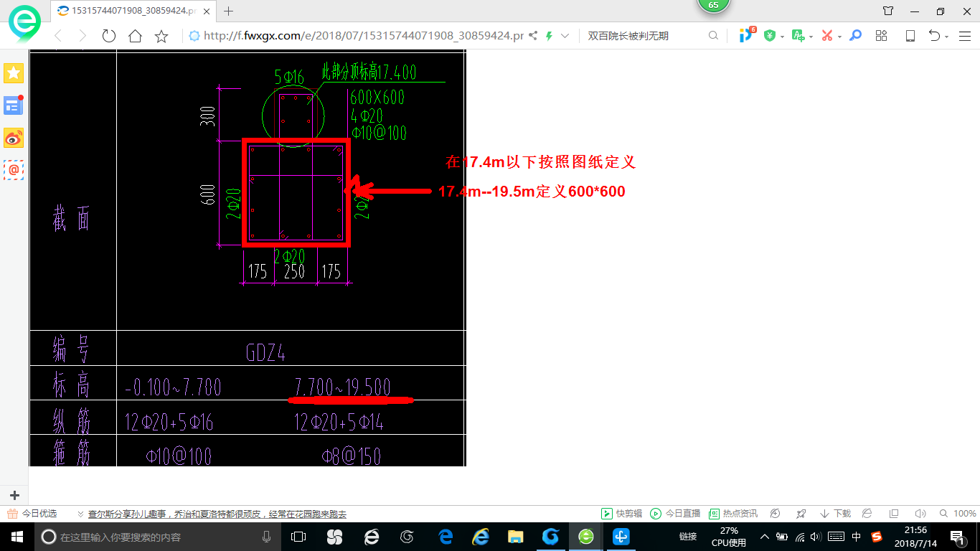
Task: Go forward to next page
Action: pos(83,36)
